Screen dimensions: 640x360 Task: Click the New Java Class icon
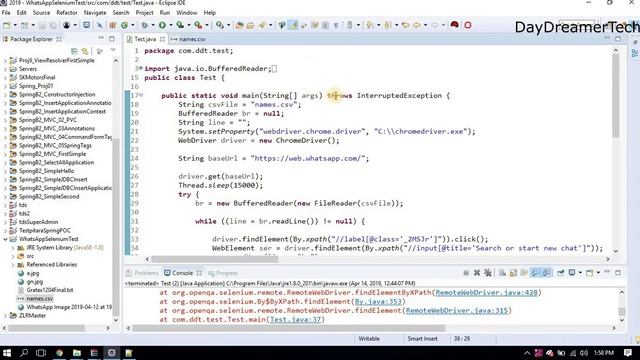124,25
